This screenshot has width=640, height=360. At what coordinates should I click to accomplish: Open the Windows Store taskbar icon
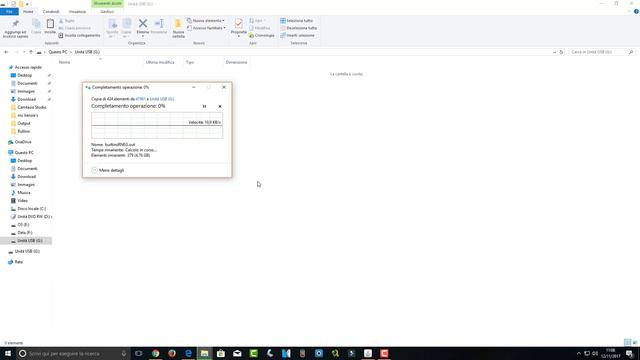[x=221, y=353]
